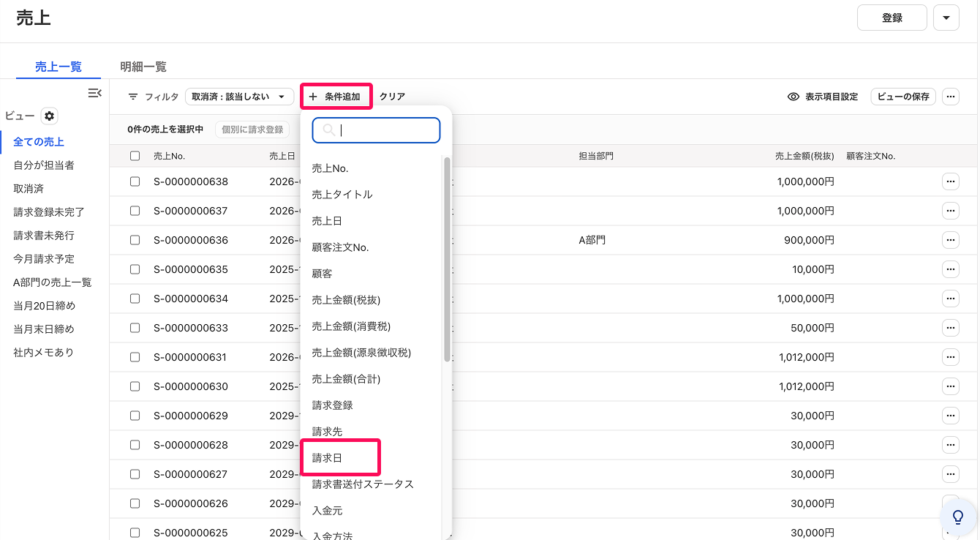Open row menu for sale S-0000000629
Image resolution: width=980 pixels, height=540 pixels.
point(950,416)
